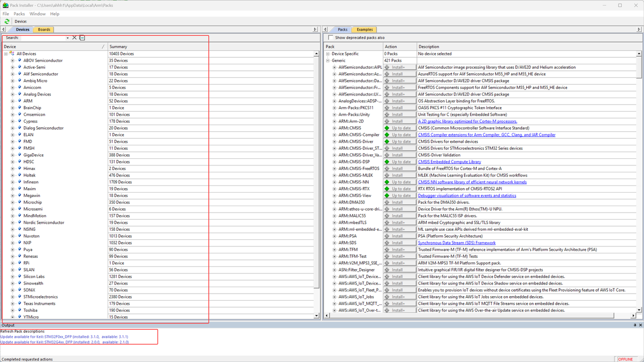Switch to the Boards tab
Viewport: 644px width, 362px height.
click(x=44, y=30)
